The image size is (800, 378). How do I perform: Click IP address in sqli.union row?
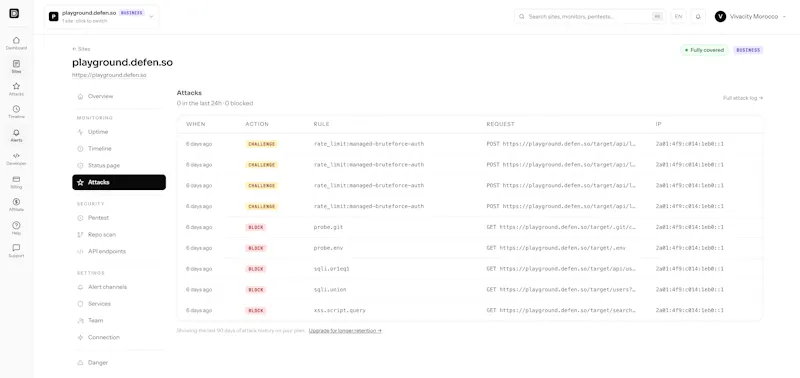point(689,289)
